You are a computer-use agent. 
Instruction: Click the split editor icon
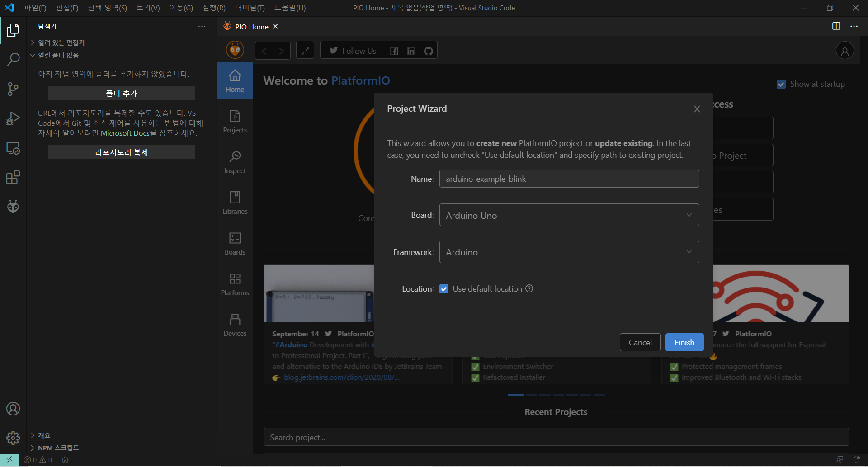(836, 26)
